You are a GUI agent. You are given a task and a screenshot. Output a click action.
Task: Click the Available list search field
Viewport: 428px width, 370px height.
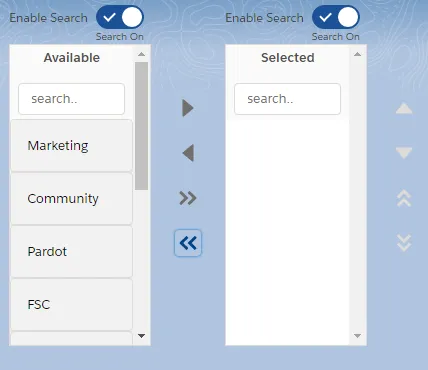point(71,99)
